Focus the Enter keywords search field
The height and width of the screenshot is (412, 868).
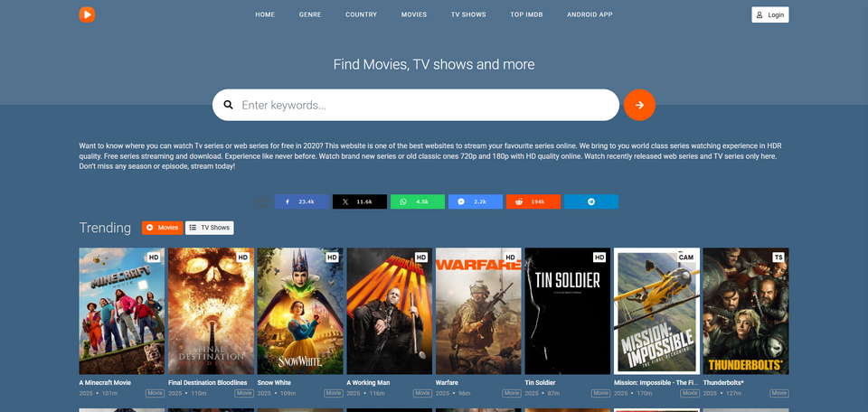tap(416, 105)
